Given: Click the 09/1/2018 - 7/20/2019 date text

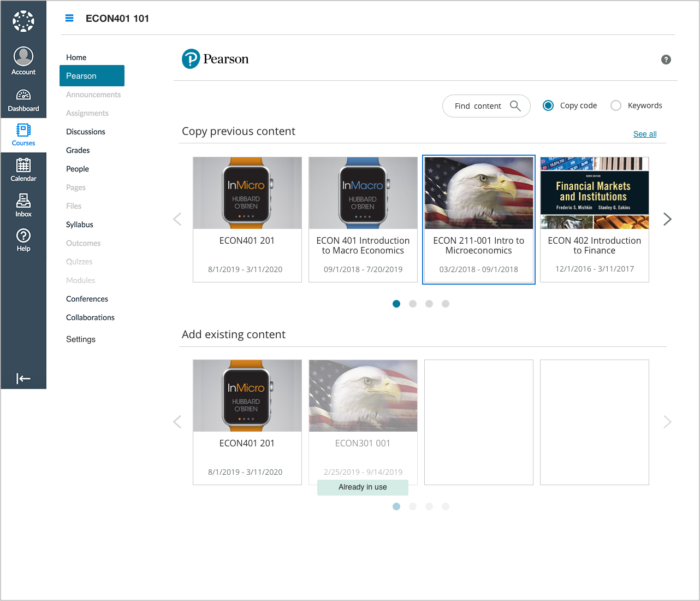Looking at the screenshot, I should click(363, 269).
